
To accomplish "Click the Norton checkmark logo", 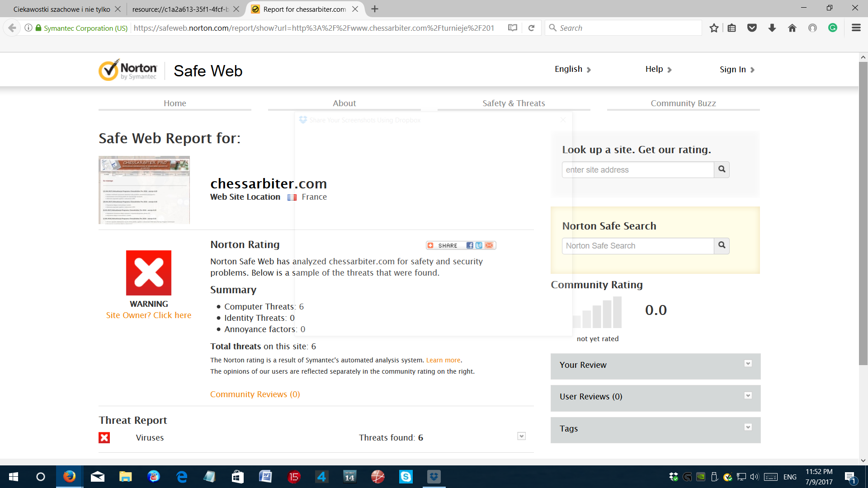I will (127, 70).
